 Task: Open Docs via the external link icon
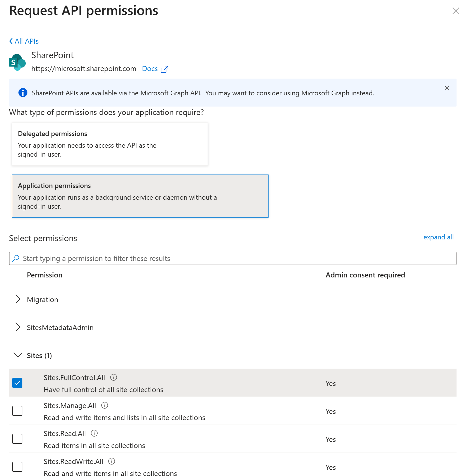[165, 69]
